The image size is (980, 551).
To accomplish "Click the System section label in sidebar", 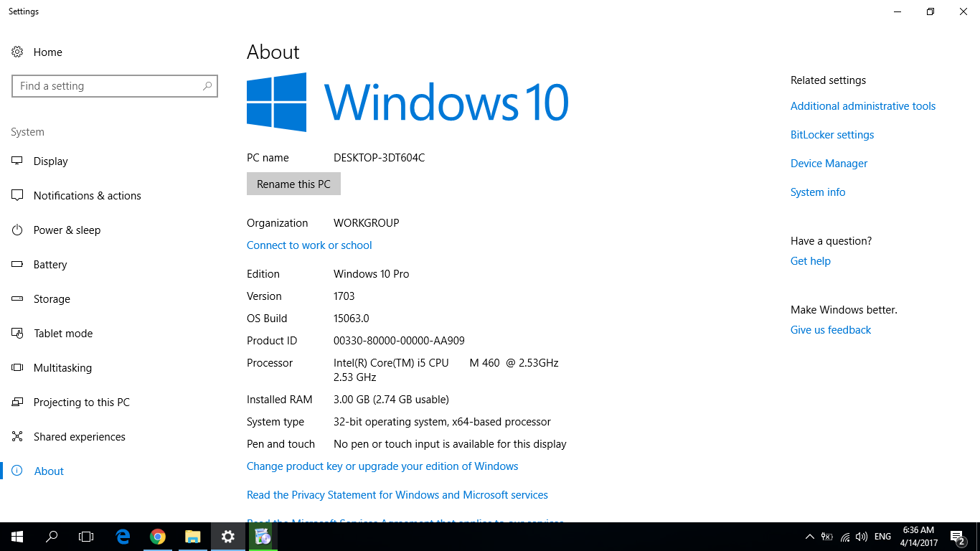I will [27, 132].
